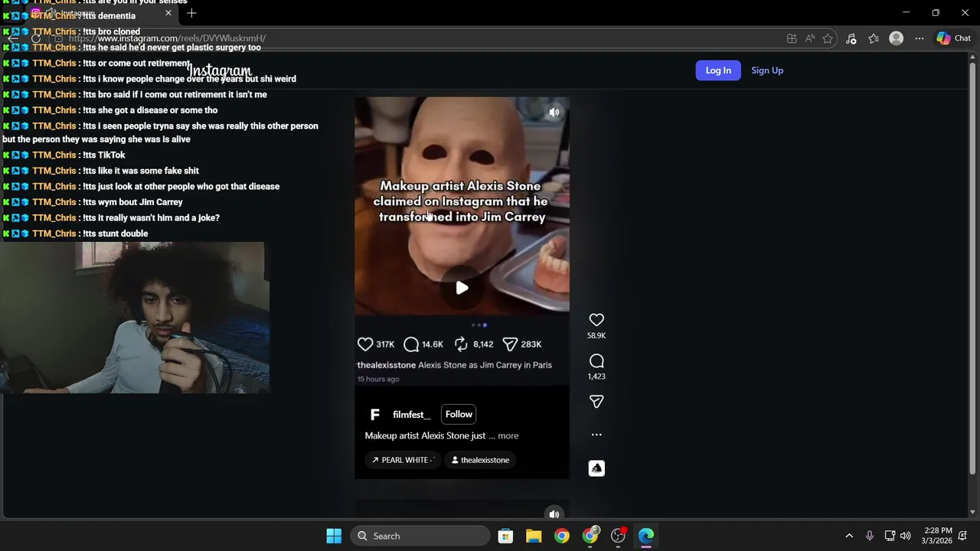Open Chrome icon with profile badge
Image resolution: width=980 pixels, height=551 pixels.
point(590,536)
